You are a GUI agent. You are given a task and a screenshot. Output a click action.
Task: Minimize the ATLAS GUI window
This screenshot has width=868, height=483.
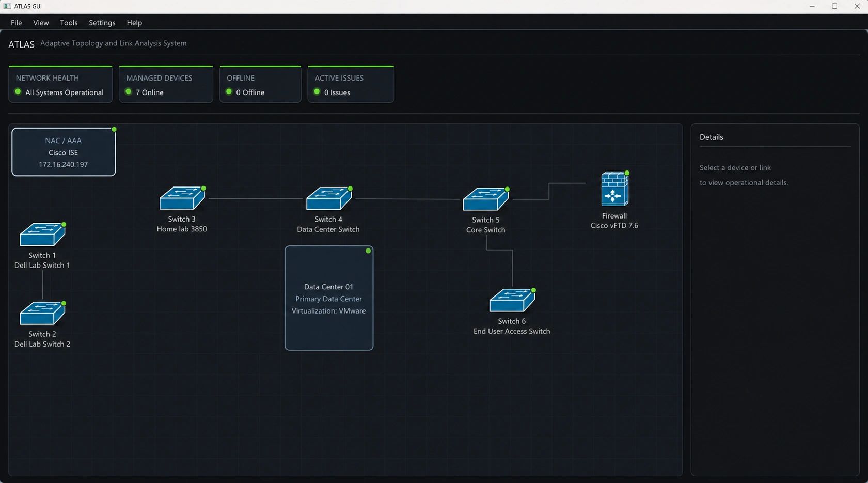coord(812,6)
